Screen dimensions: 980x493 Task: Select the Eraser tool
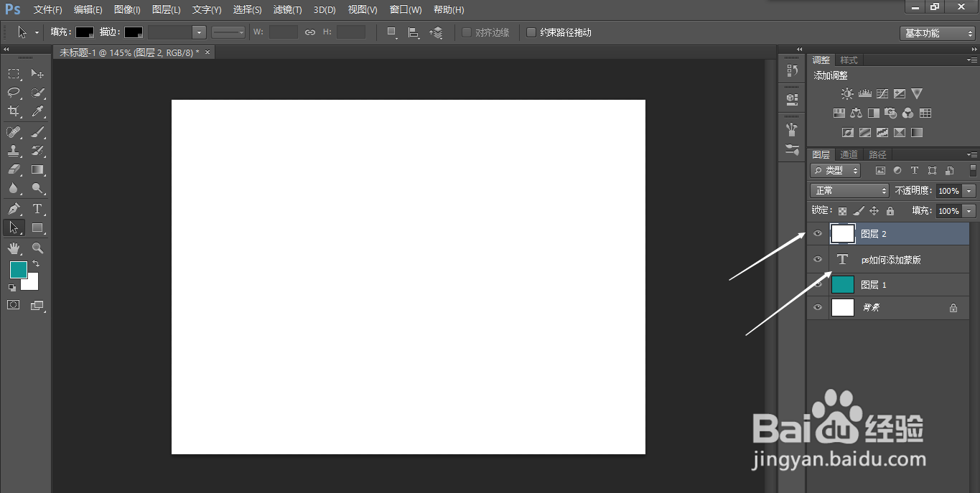14,170
